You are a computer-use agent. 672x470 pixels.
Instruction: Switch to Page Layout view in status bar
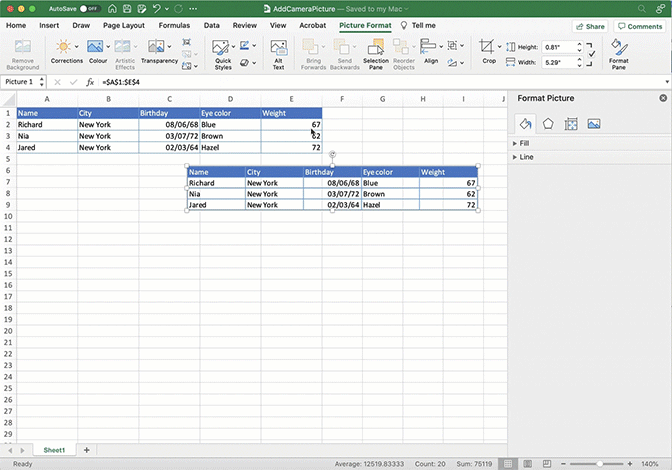(x=528, y=464)
